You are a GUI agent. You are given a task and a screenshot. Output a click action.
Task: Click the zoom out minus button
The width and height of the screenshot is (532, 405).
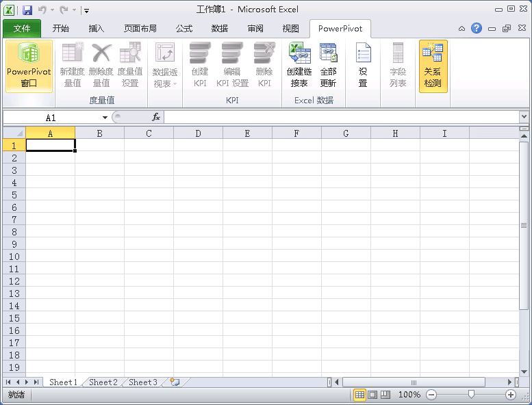coord(431,395)
